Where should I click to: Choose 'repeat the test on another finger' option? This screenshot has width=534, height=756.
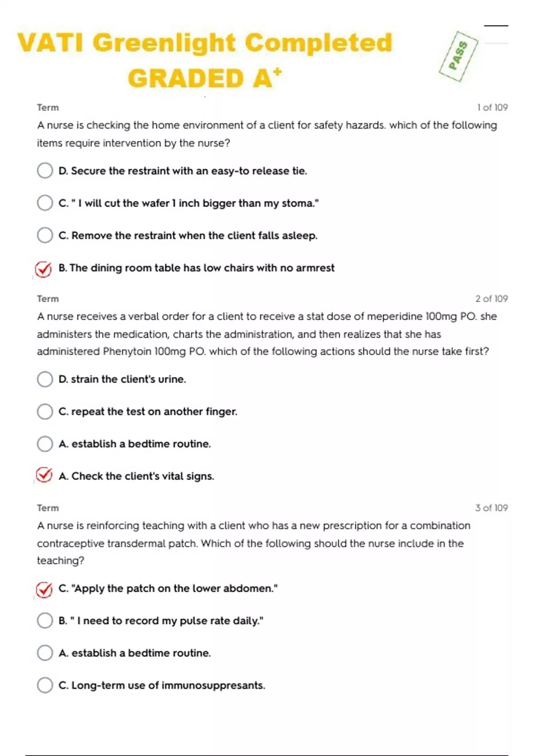click(x=45, y=412)
